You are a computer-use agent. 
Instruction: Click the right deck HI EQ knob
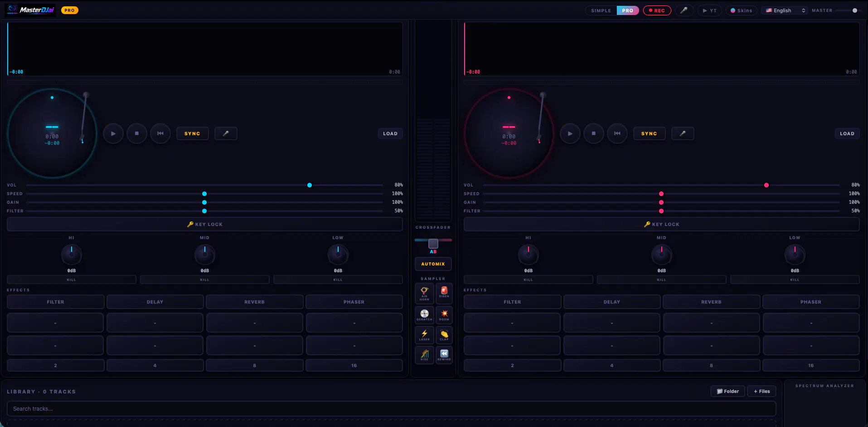529,255
